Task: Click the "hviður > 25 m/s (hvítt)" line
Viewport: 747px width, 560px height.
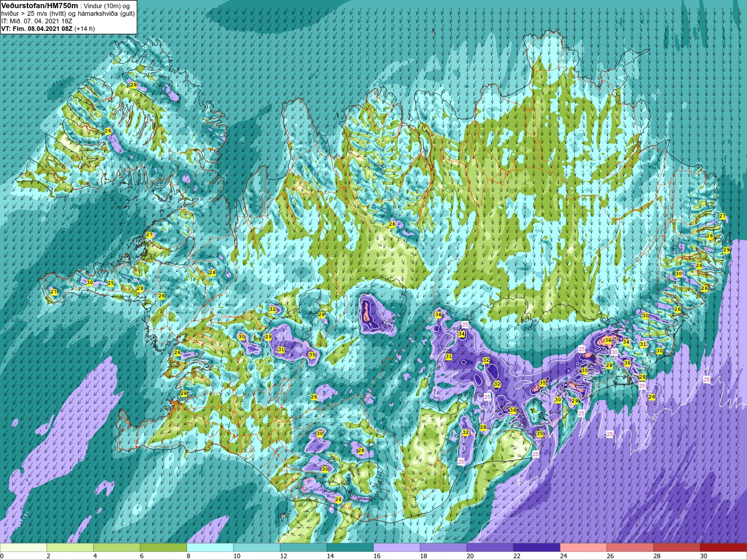Action: pyautogui.click(x=34, y=13)
